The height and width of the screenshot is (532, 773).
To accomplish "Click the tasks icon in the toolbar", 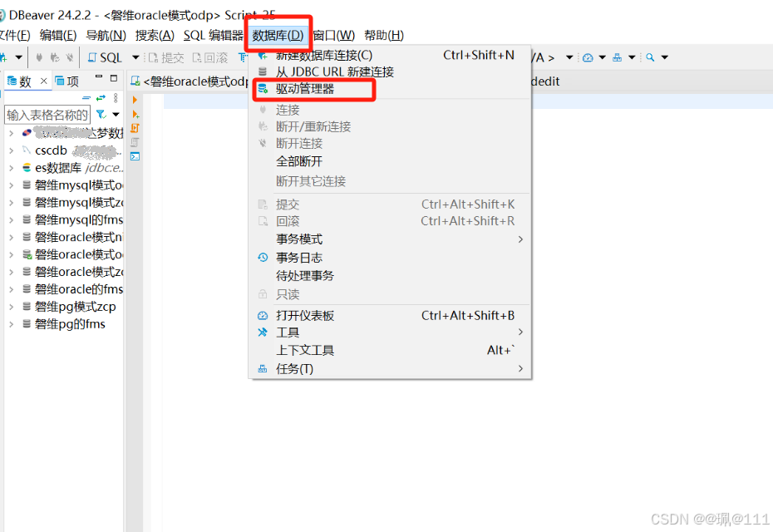I will [618, 57].
